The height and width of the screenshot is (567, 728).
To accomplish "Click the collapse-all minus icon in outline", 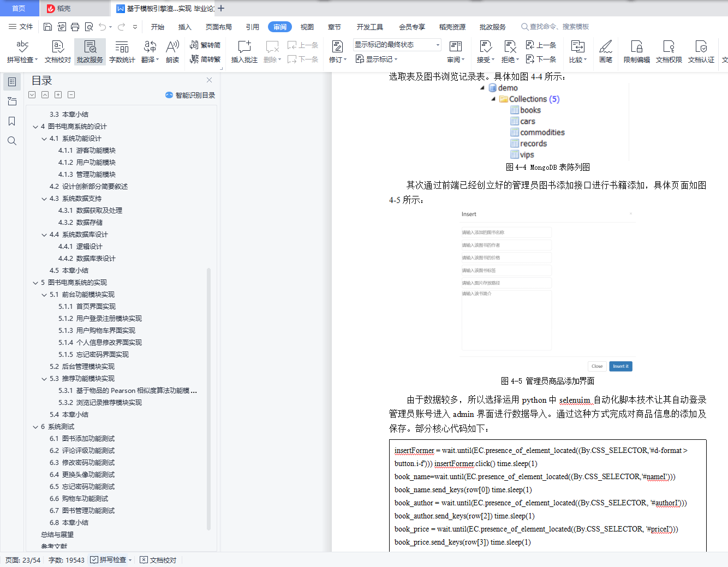I will coord(71,95).
